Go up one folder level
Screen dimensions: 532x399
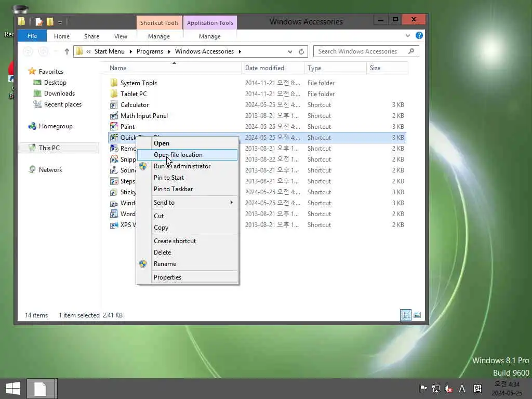point(67,51)
